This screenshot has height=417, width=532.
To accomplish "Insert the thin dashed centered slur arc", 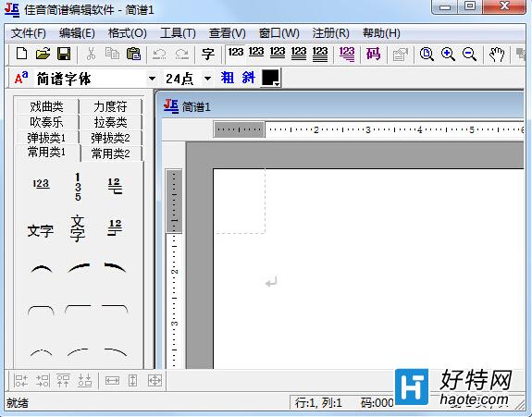I will point(41,353).
